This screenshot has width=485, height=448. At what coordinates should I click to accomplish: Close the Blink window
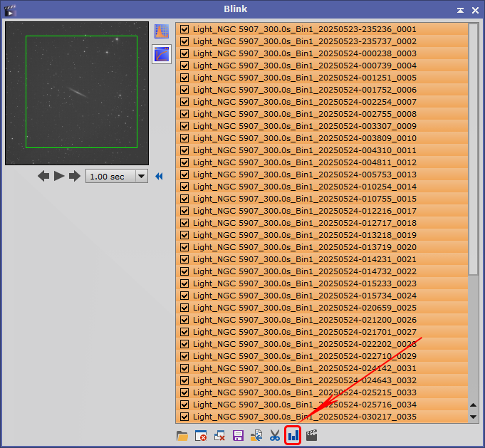click(x=476, y=11)
